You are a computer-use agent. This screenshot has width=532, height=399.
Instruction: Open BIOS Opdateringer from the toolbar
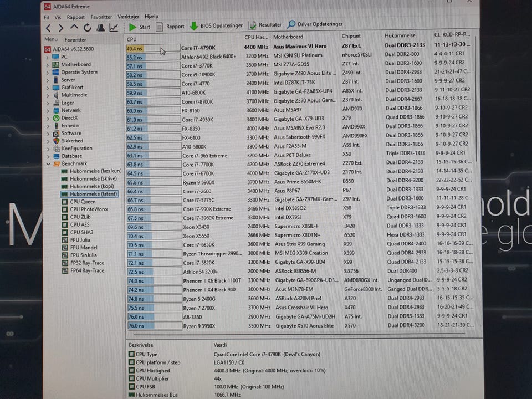tap(216, 26)
